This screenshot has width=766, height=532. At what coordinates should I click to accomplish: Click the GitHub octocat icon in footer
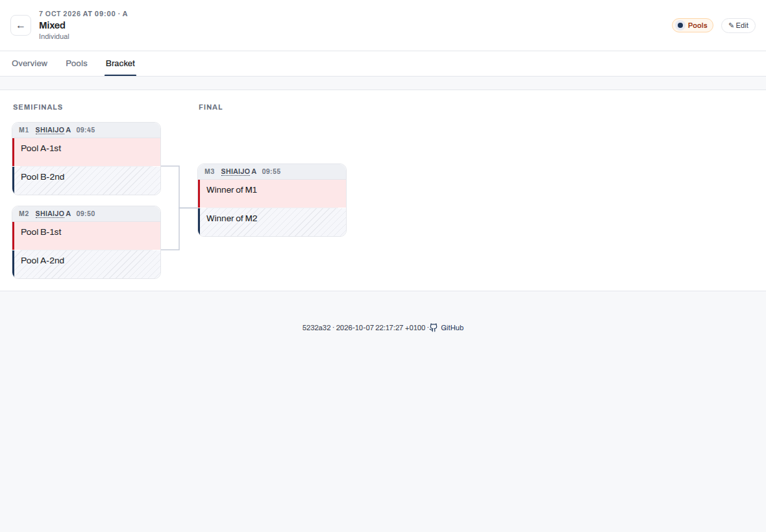click(434, 328)
